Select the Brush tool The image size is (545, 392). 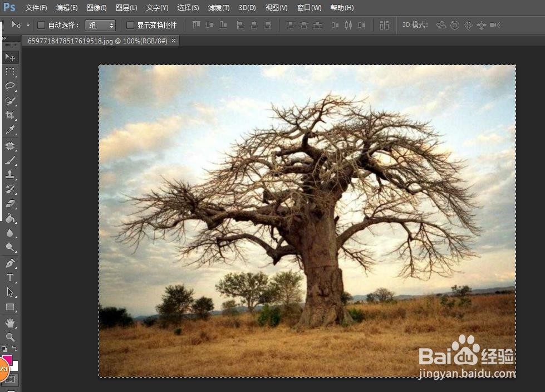[10, 160]
